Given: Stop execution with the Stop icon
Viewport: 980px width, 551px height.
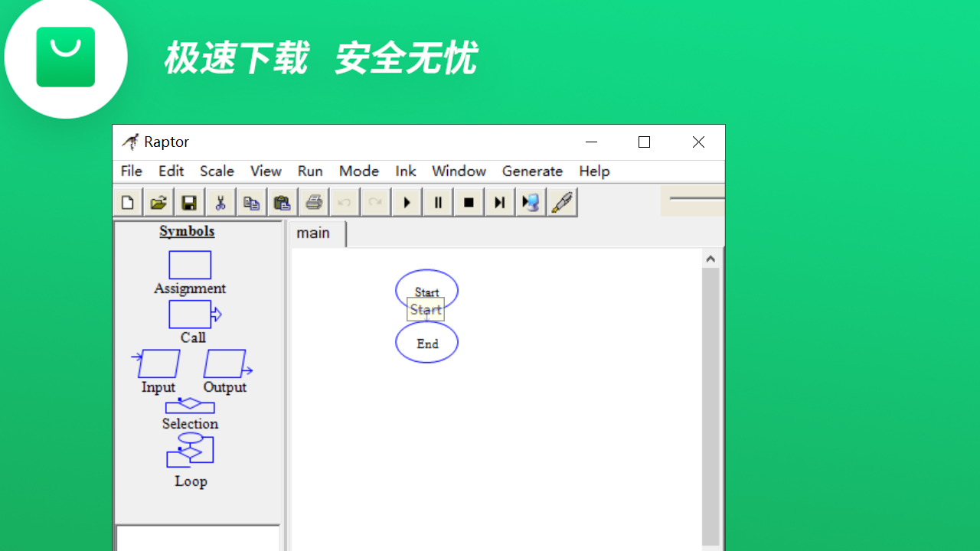Looking at the screenshot, I should point(469,201).
